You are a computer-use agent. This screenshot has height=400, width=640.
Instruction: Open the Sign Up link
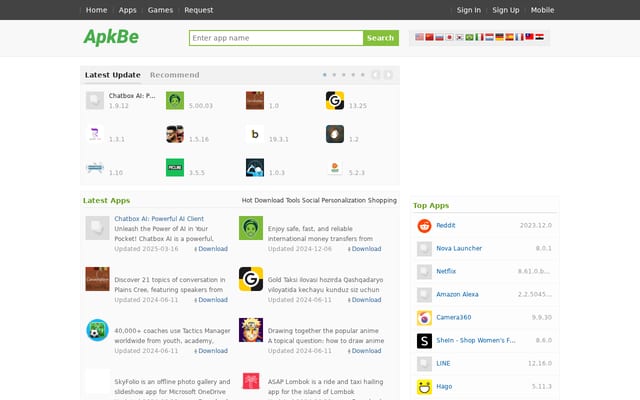506,10
